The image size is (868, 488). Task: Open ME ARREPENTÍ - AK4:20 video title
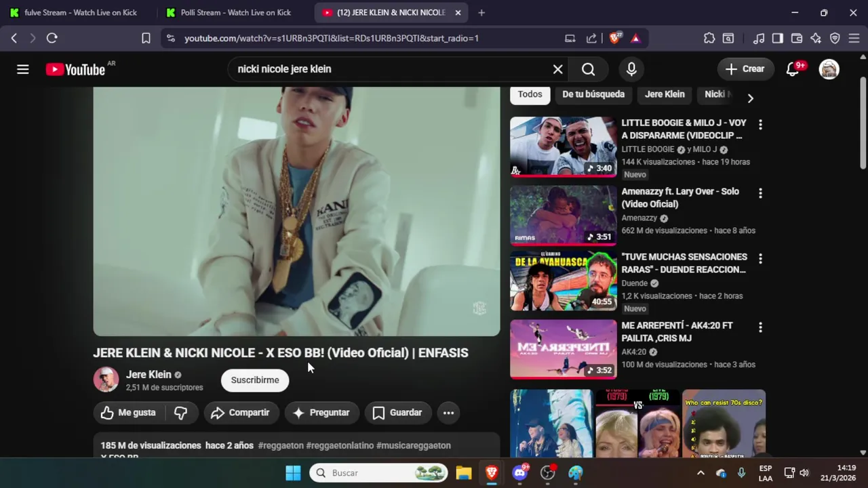(677, 332)
